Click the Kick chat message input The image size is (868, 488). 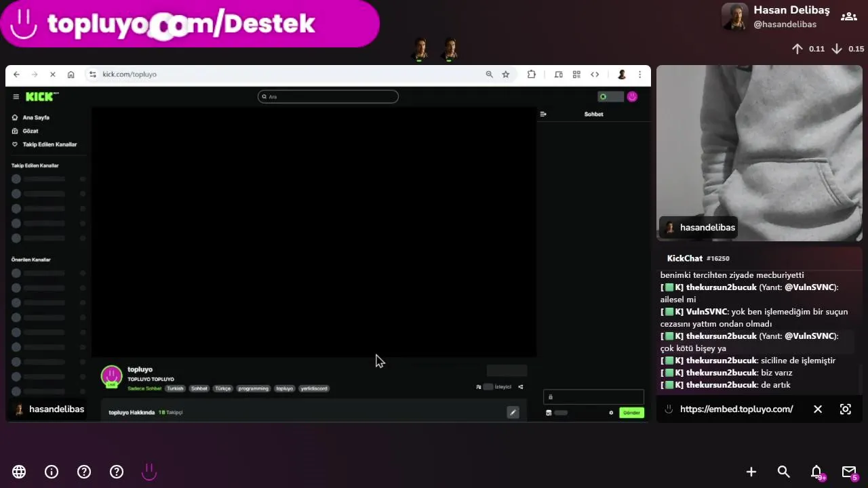pos(593,397)
